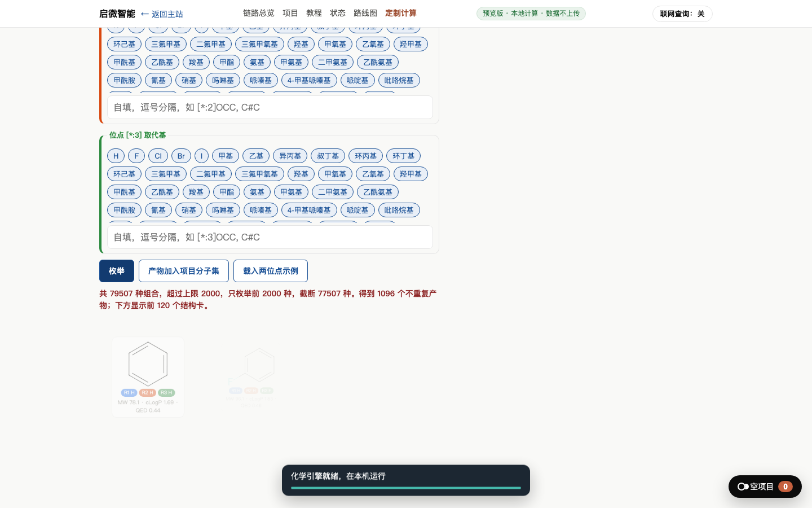Open the 状态 nav item
812x508 pixels.
pos(338,13)
